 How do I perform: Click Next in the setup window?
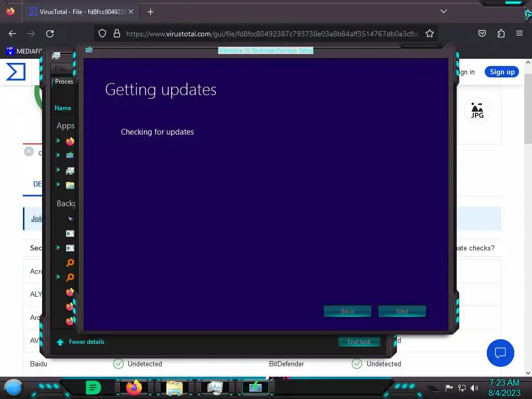click(x=402, y=311)
